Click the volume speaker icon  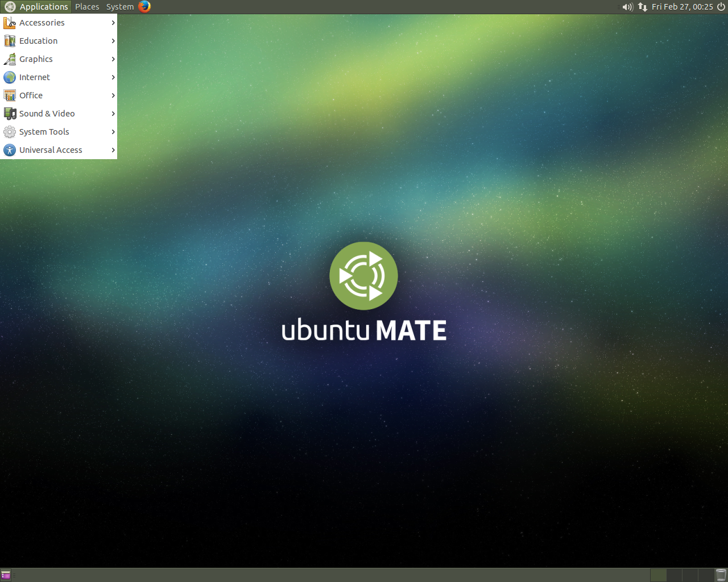click(627, 7)
